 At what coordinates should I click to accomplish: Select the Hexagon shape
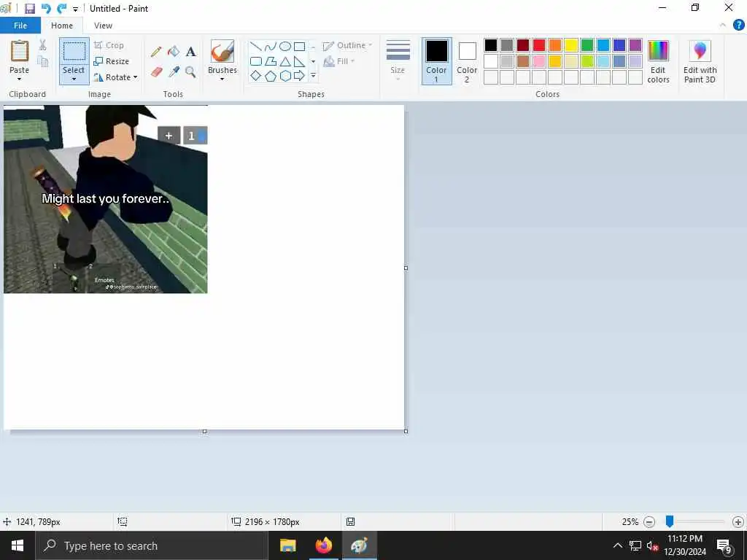pyautogui.click(x=285, y=76)
